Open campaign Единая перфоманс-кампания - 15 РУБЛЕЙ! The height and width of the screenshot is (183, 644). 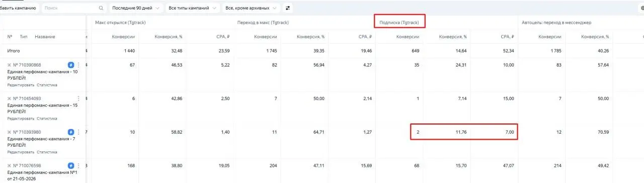pos(42,108)
